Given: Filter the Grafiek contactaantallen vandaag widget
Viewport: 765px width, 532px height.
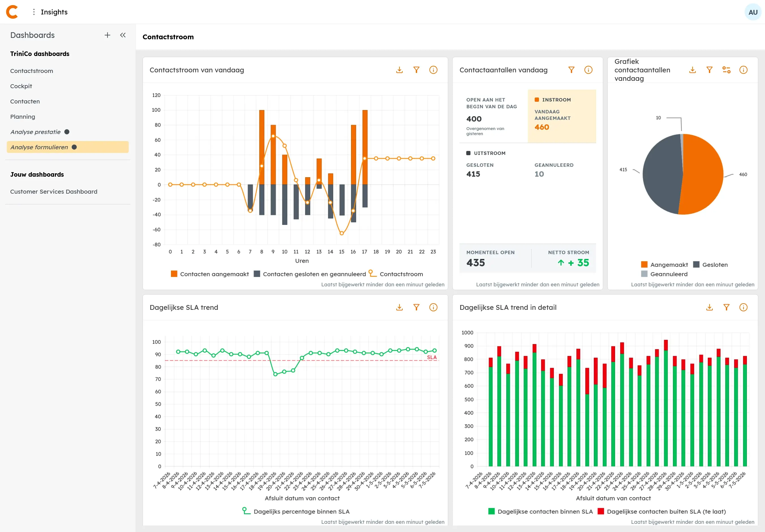Looking at the screenshot, I should point(709,70).
